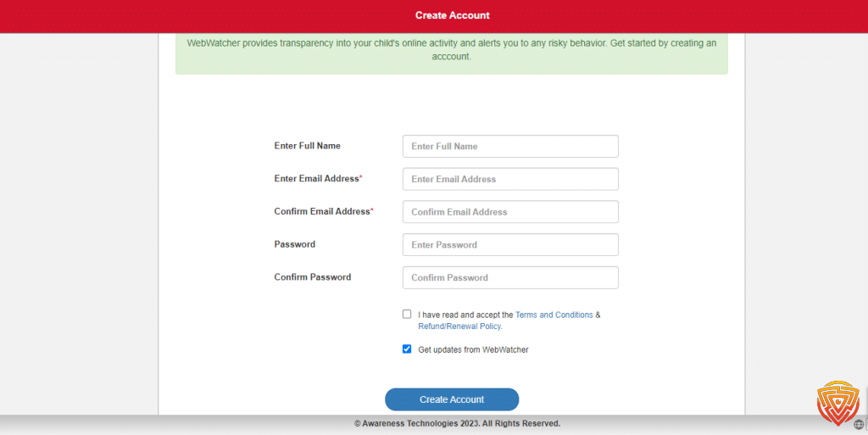868x435 pixels.
Task: Focus the Confirm Email Address input field
Action: click(x=510, y=212)
